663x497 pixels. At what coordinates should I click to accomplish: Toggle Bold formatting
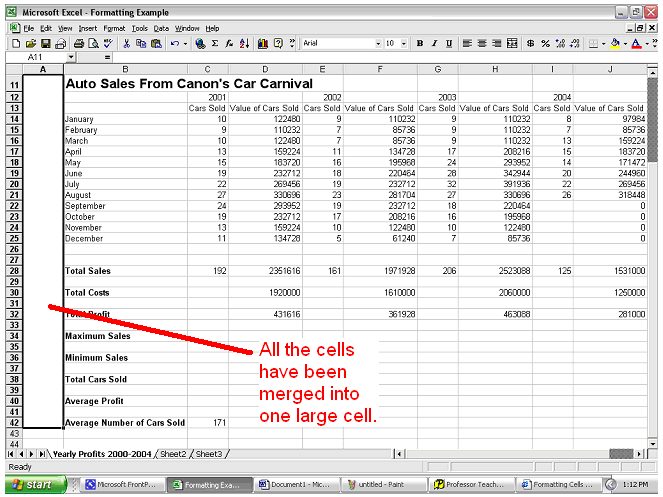[420, 44]
